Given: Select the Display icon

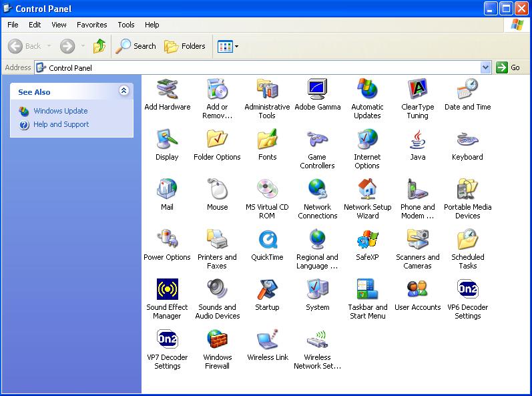Looking at the screenshot, I should pyautogui.click(x=168, y=139).
